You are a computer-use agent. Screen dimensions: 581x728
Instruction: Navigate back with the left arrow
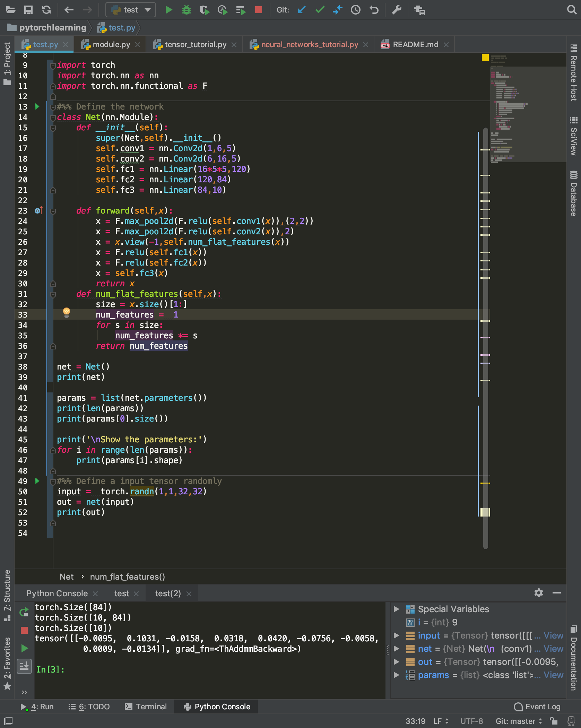69,10
